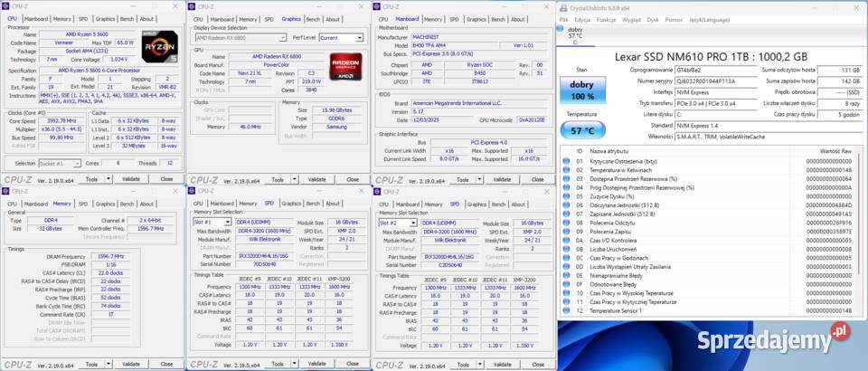The width and height of the screenshot is (868, 371).
Task: Select SMART row 'Temperatura w Kelwinach'
Action: 707,170
